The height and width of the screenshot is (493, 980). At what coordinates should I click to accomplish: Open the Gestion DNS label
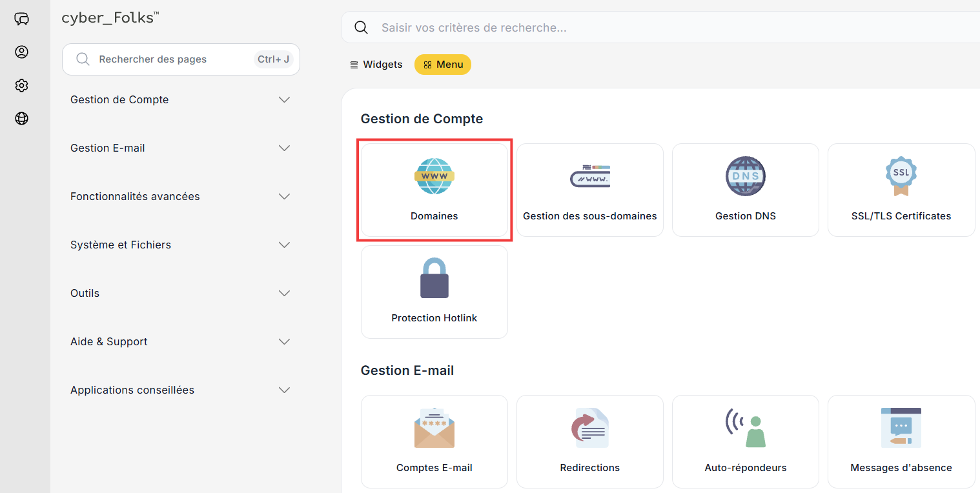[x=746, y=216]
